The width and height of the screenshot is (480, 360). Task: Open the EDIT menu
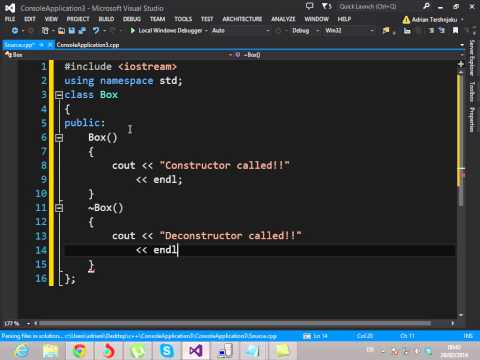(x=30, y=19)
